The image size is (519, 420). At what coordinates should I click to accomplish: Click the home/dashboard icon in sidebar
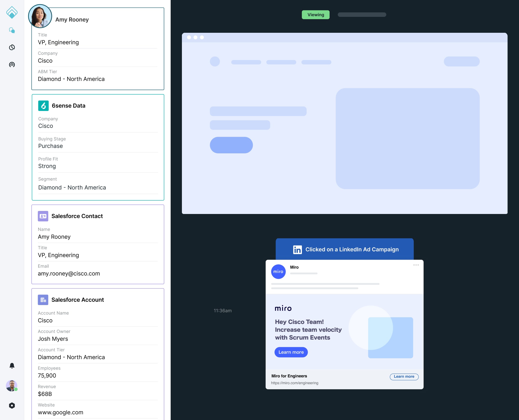pyautogui.click(x=12, y=12)
